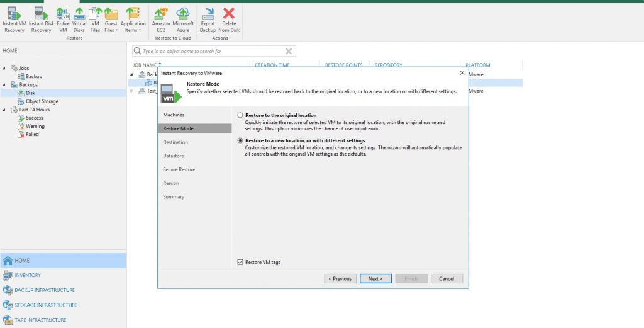Restore to Microsoft Azure

[x=183, y=20]
